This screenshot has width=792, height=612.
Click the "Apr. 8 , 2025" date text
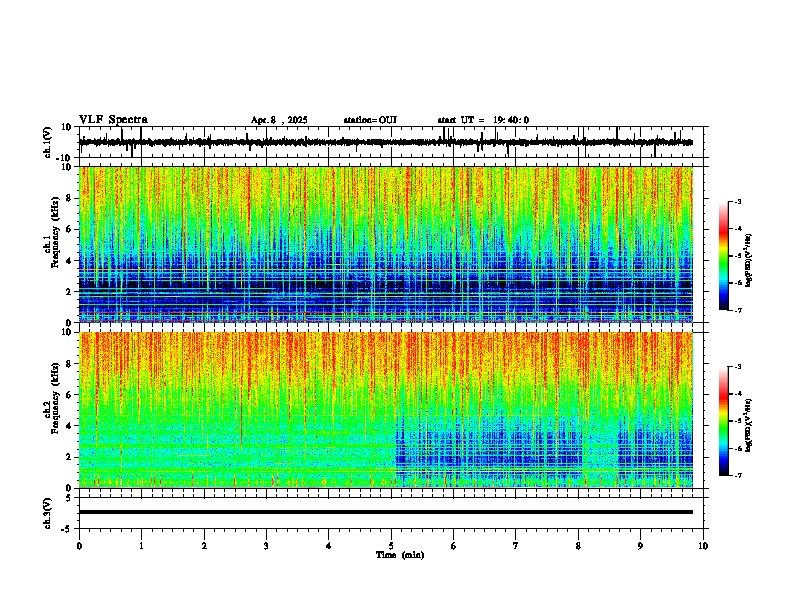[279, 120]
